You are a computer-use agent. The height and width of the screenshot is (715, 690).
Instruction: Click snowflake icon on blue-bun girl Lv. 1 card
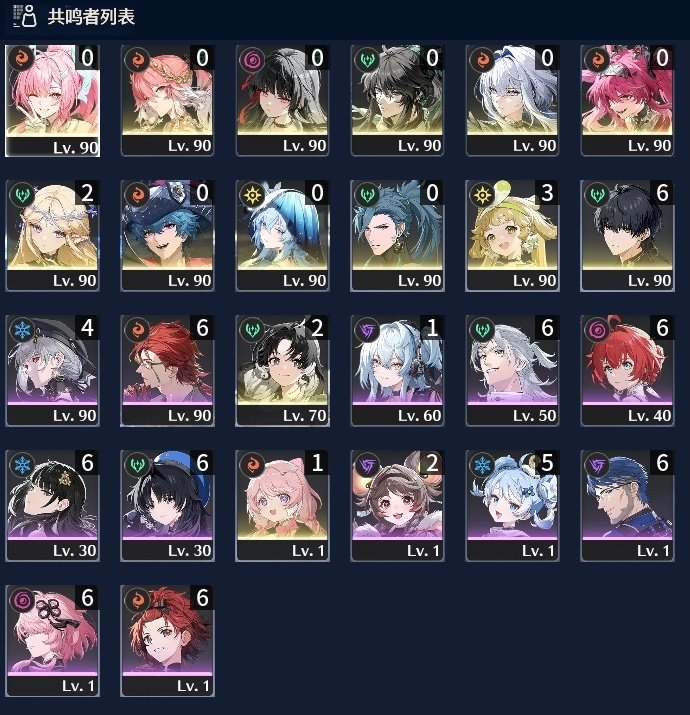click(482, 465)
